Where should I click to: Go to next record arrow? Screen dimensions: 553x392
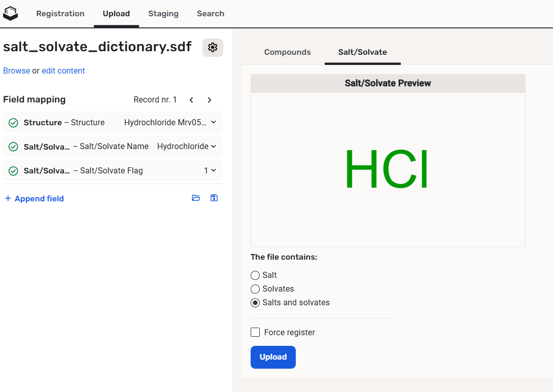(x=210, y=100)
